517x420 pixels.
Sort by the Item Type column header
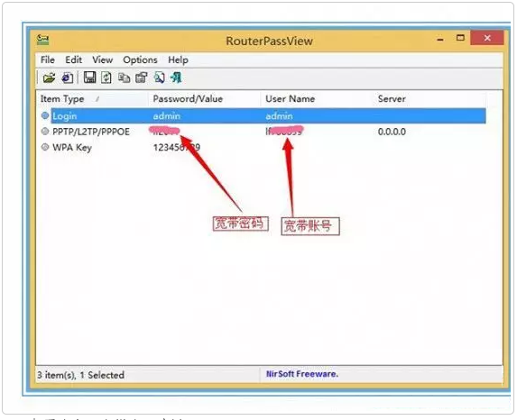[92, 99]
